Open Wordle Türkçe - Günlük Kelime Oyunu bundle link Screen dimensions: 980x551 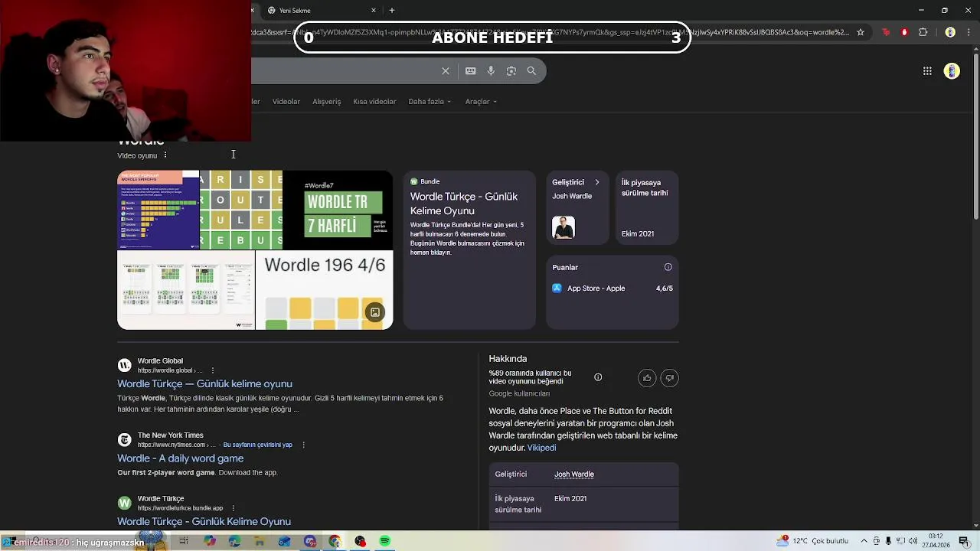click(204, 521)
